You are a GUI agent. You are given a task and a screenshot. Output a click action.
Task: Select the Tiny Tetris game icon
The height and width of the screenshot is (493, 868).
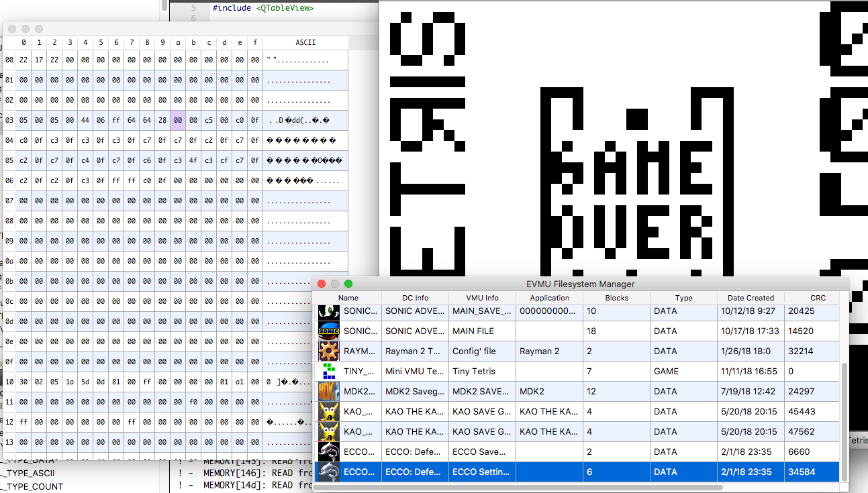[328, 371]
